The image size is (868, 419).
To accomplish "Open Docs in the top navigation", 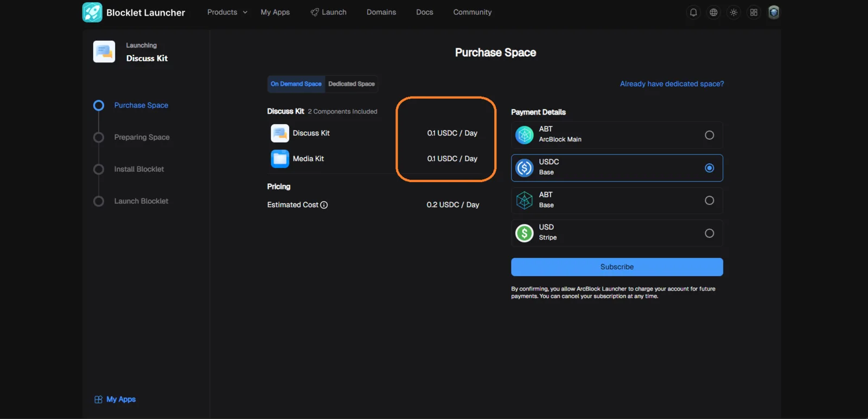I will pyautogui.click(x=425, y=12).
